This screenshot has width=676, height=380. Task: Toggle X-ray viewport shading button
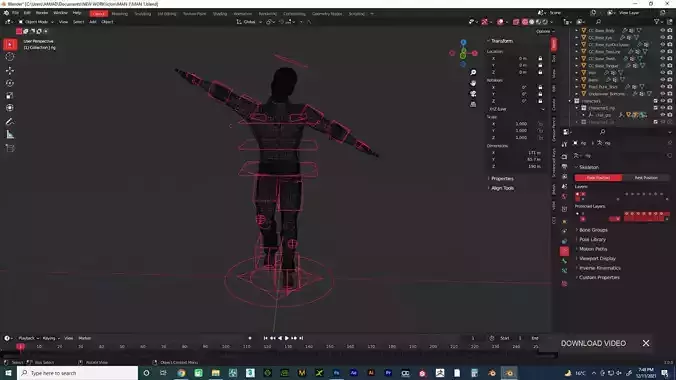(x=516, y=22)
